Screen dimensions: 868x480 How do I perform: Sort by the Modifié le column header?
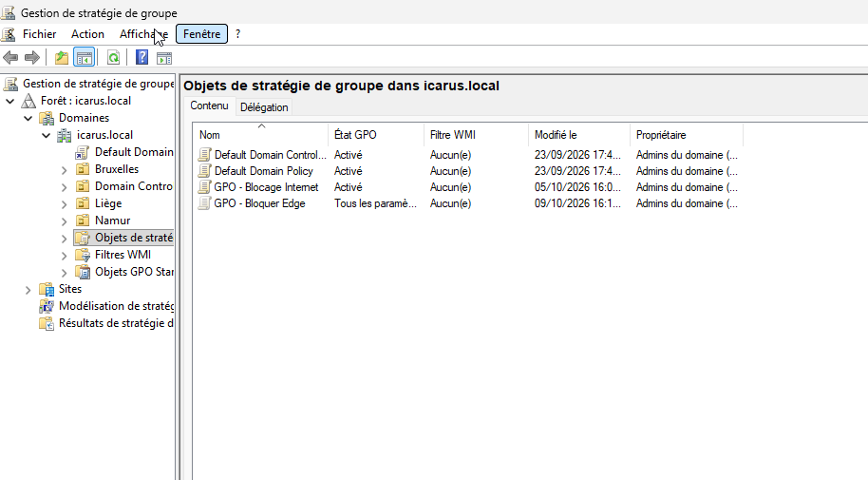click(579, 135)
